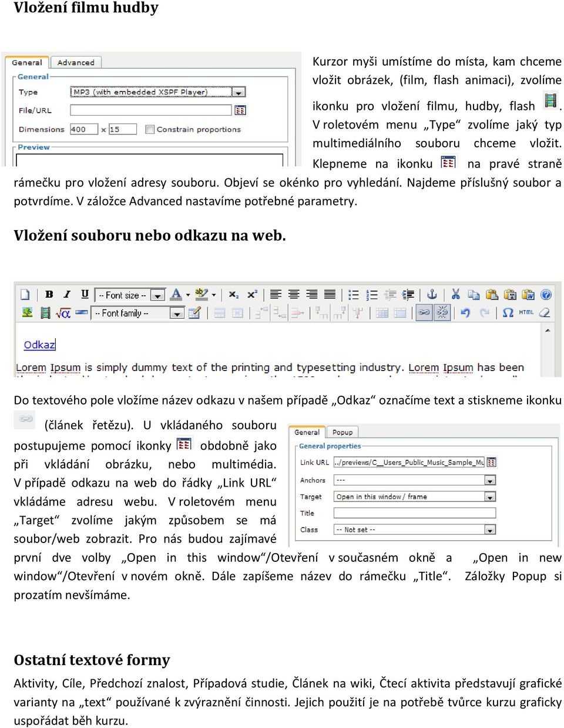Click the film icon after 'flash' text
The width and height of the screenshot is (564, 728).
point(550,101)
